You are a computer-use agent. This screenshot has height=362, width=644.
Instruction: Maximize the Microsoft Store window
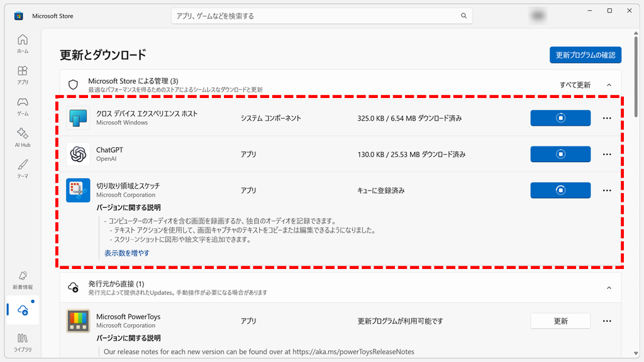[609, 11]
